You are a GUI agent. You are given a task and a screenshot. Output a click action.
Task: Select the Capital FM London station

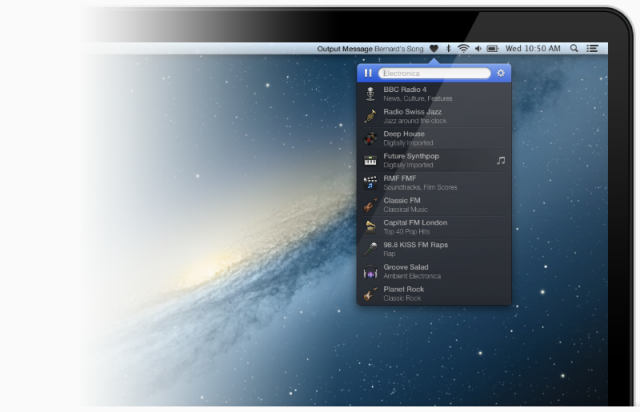[x=434, y=227]
